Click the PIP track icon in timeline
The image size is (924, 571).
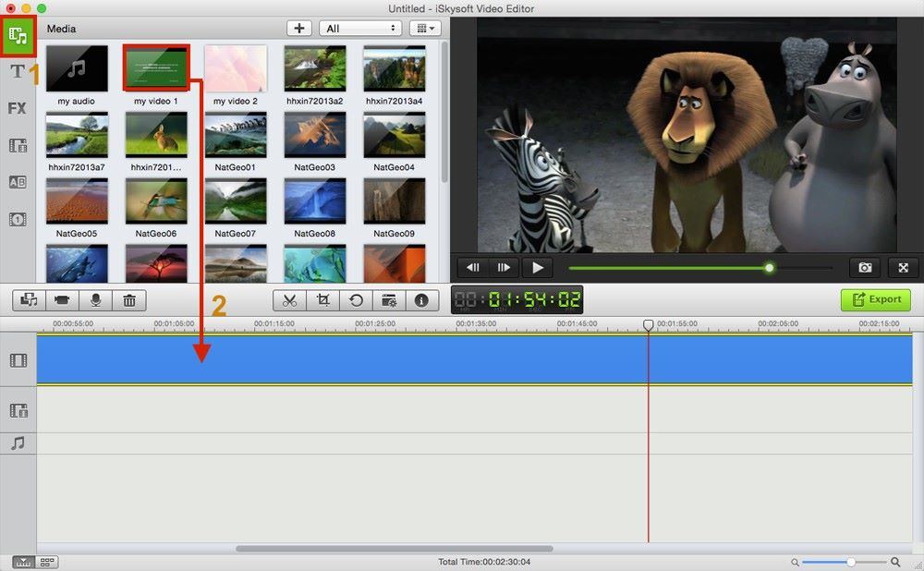tap(18, 410)
